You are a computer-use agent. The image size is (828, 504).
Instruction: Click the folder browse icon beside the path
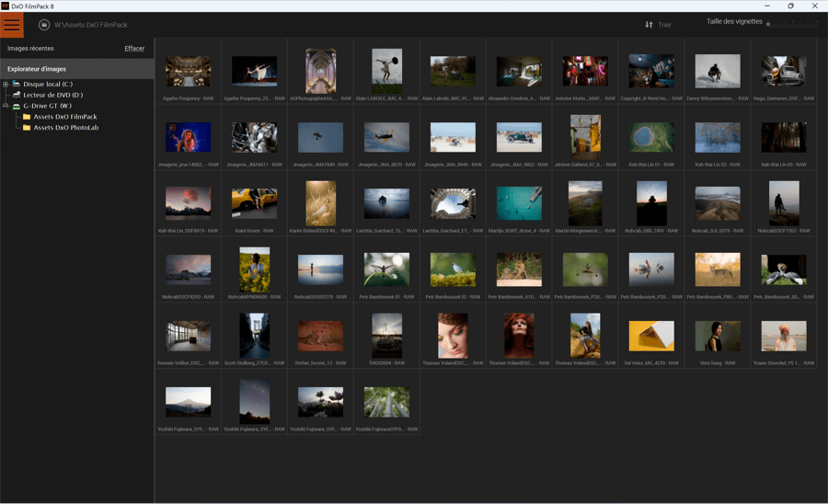43,25
